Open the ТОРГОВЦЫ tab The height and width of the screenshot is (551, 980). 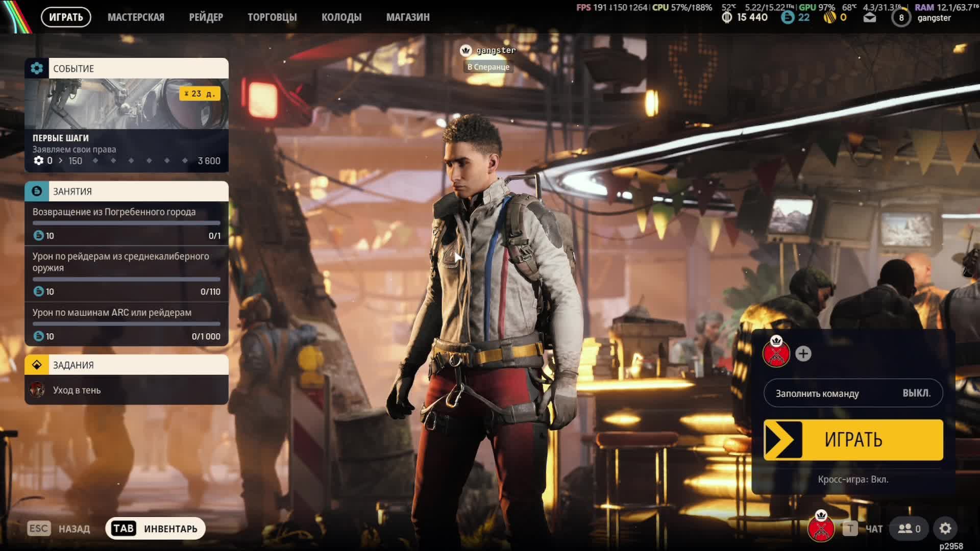[272, 17]
